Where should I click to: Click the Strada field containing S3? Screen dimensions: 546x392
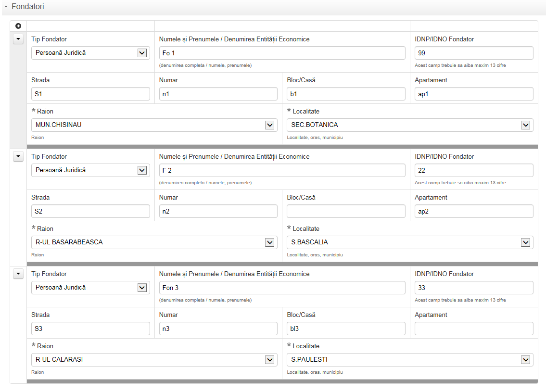coord(90,329)
